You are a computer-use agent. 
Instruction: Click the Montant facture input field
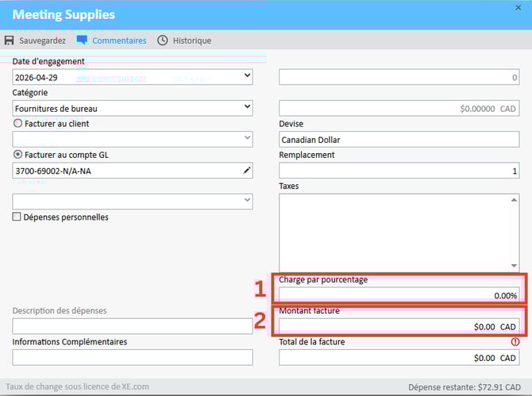[x=399, y=326]
